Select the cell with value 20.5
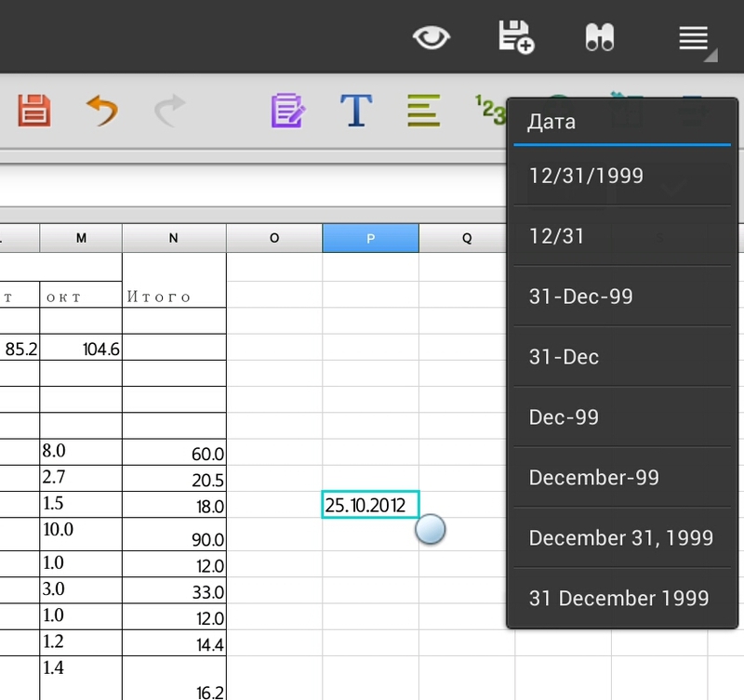The height and width of the screenshot is (700, 744). click(x=174, y=478)
